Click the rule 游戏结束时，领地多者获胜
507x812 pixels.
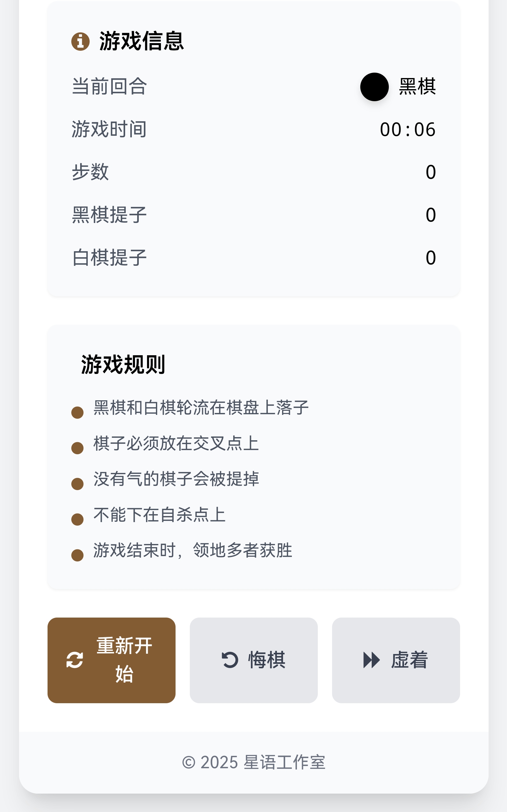coord(193,550)
